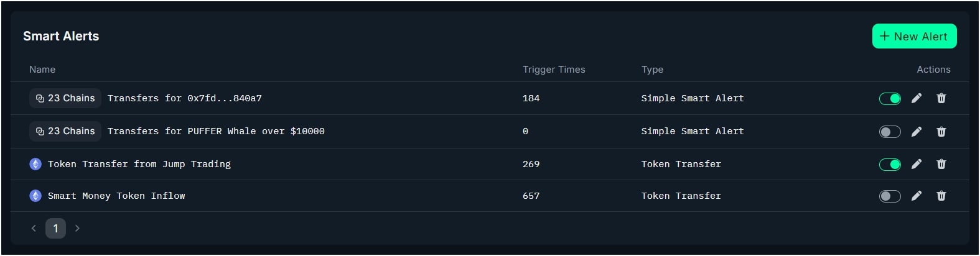980x256 pixels.
Task: Enable the PUFFER Whale alert toggle
Action: (x=890, y=132)
